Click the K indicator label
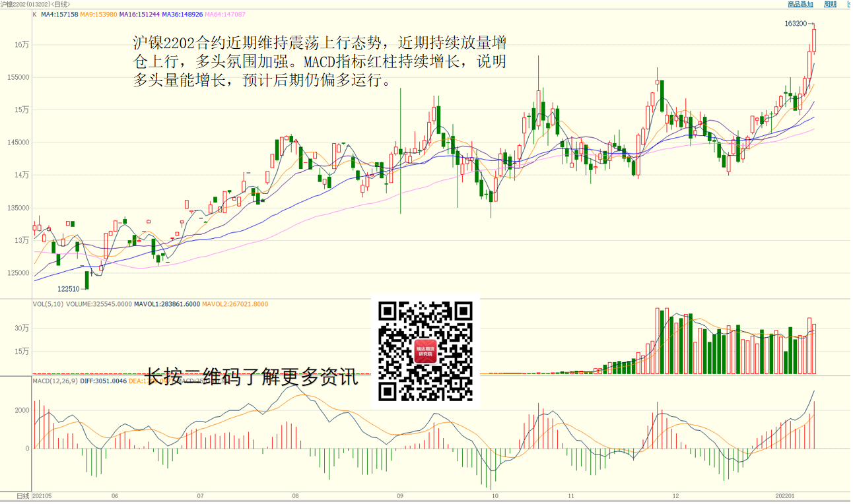The width and height of the screenshot is (853, 504). 35,14
